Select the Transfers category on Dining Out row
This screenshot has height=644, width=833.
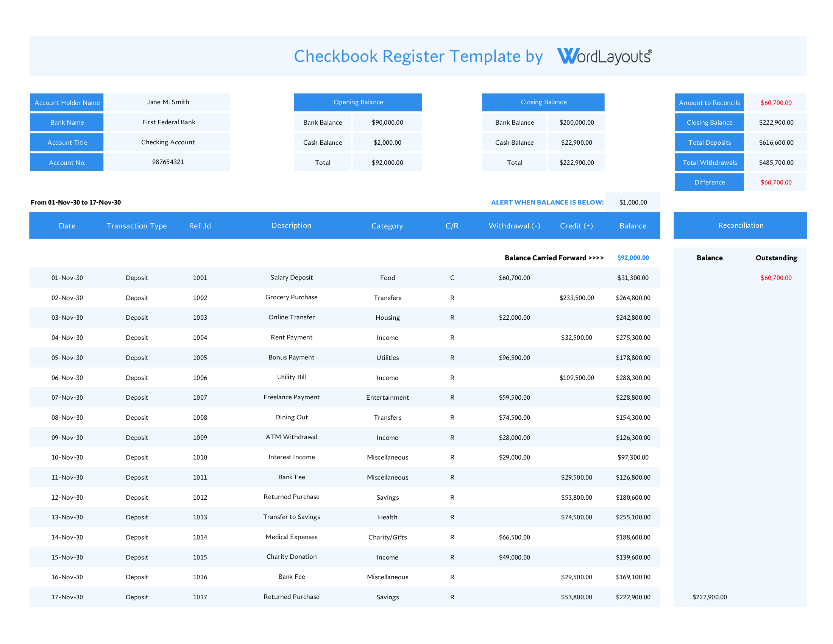[387, 417]
